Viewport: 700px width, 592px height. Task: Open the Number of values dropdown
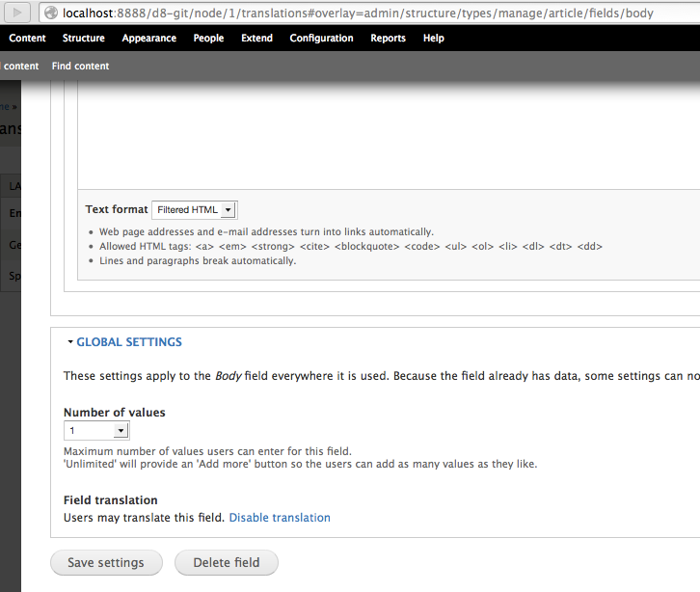(x=96, y=431)
